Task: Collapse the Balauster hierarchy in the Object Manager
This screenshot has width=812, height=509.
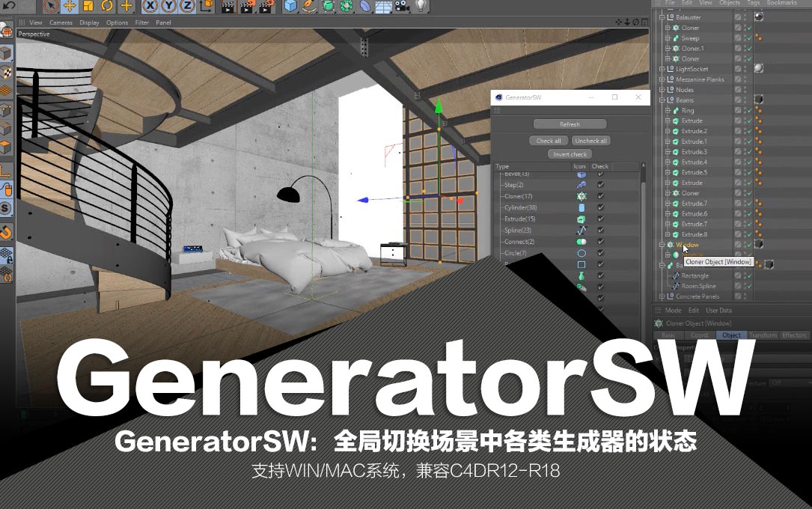Action: pos(661,17)
